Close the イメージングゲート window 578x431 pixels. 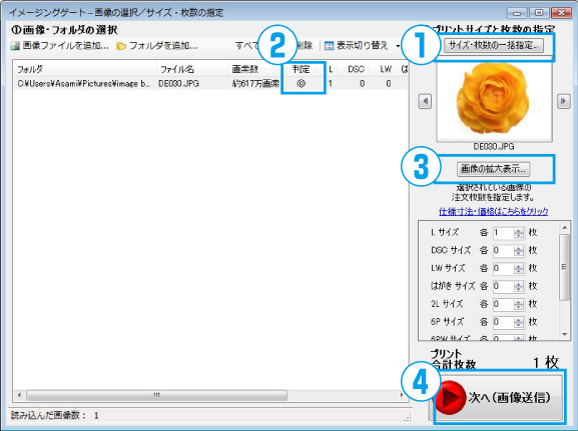(x=561, y=13)
